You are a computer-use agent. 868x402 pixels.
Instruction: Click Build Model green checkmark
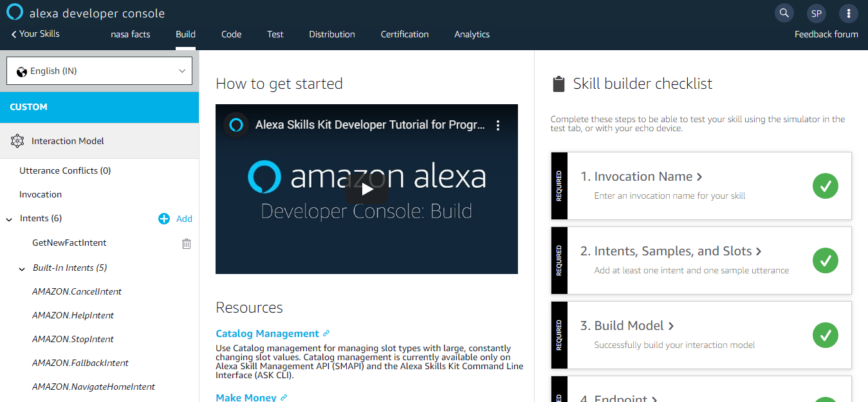[x=826, y=335]
